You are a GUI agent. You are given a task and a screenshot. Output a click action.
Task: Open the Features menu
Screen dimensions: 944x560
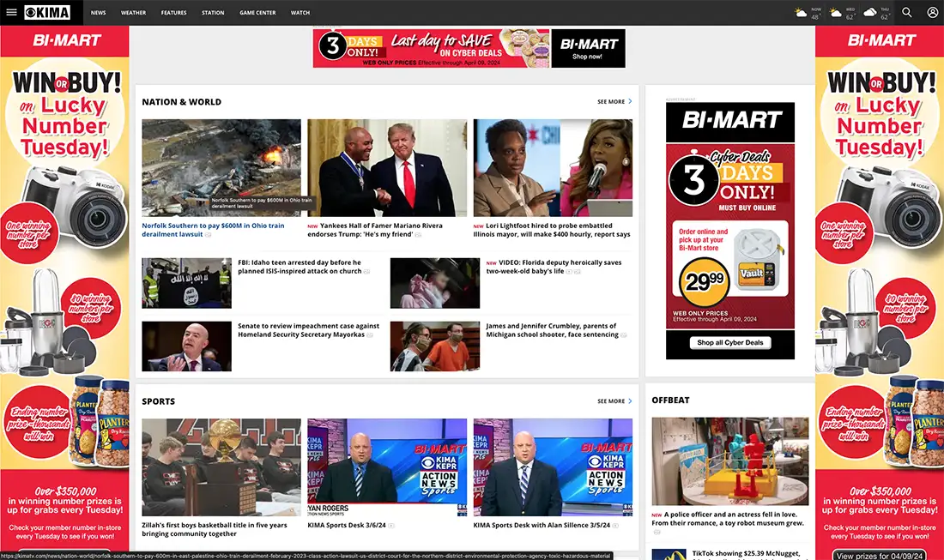click(173, 13)
